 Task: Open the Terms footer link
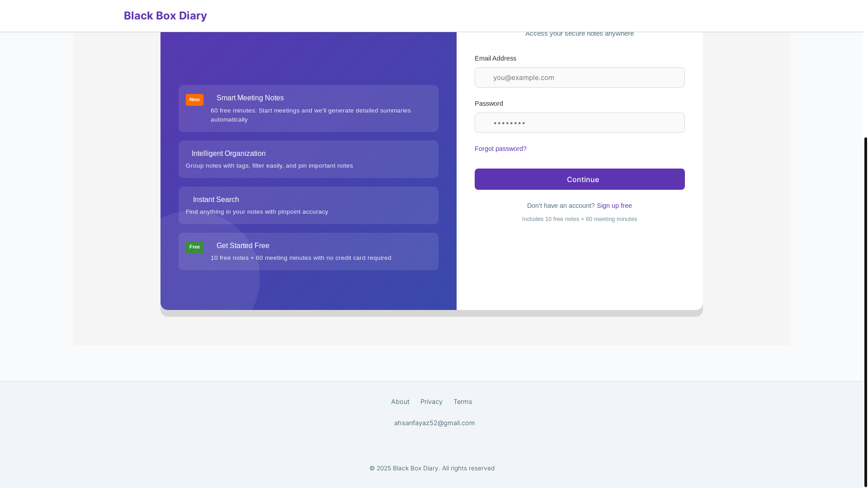pyautogui.click(x=462, y=402)
